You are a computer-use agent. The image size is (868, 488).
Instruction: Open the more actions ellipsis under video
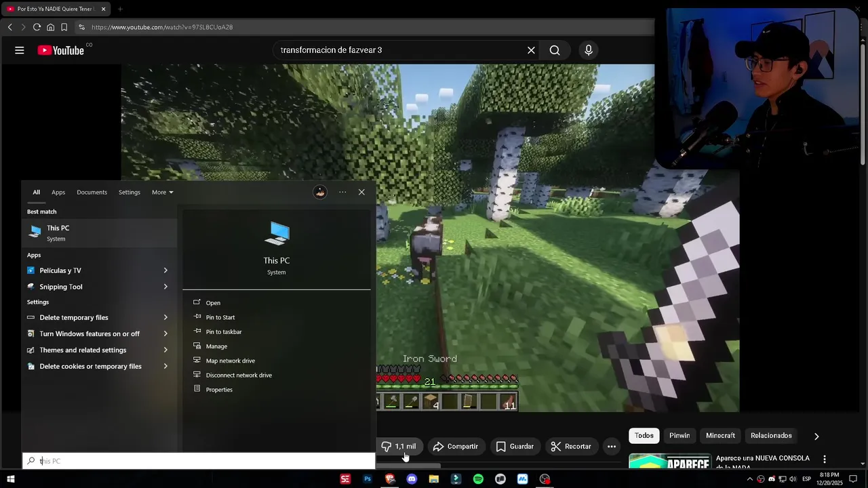tap(612, 446)
